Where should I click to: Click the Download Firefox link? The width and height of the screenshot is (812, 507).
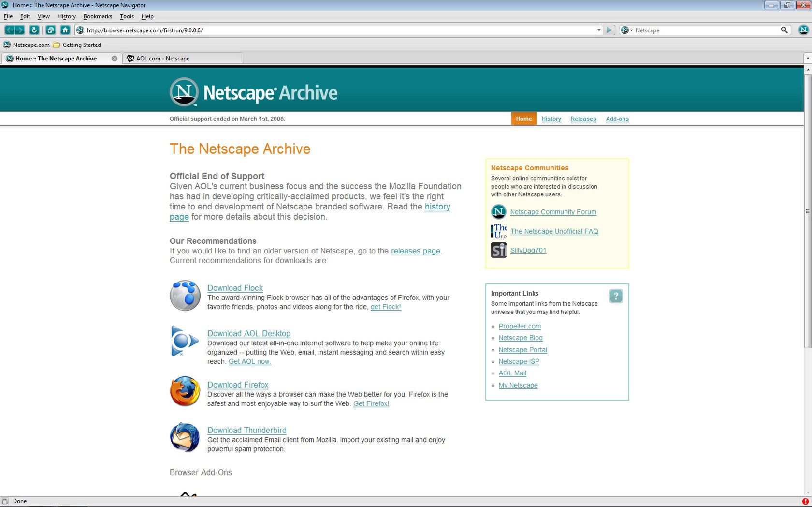238,385
